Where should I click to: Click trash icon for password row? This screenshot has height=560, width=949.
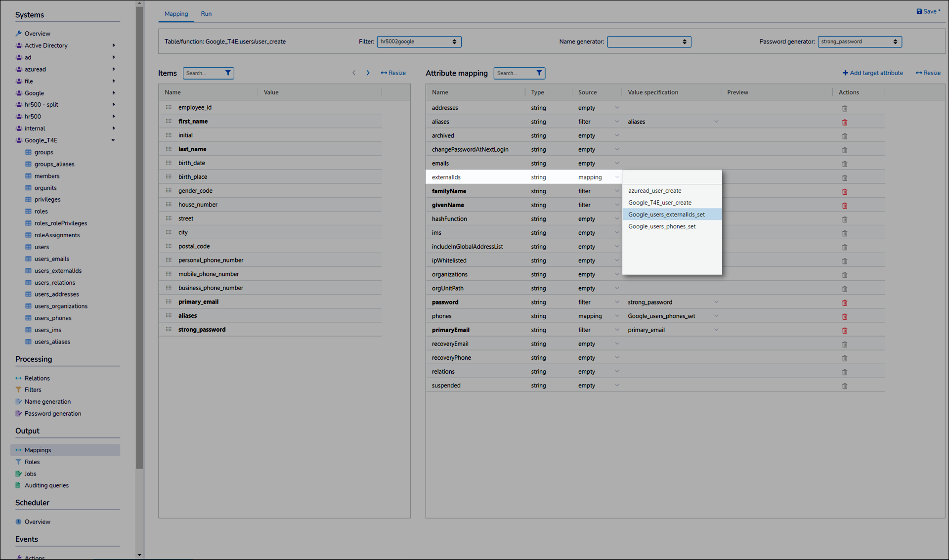[845, 302]
